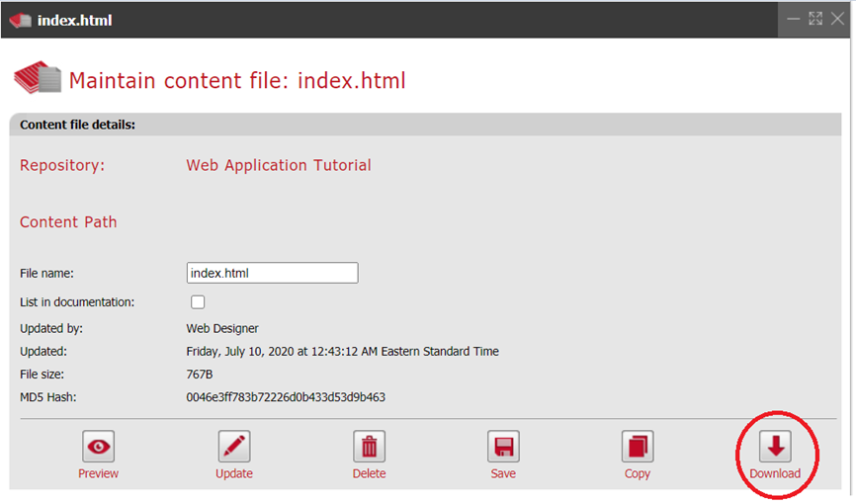Maximize the index.html window

(x=815, y=19)
